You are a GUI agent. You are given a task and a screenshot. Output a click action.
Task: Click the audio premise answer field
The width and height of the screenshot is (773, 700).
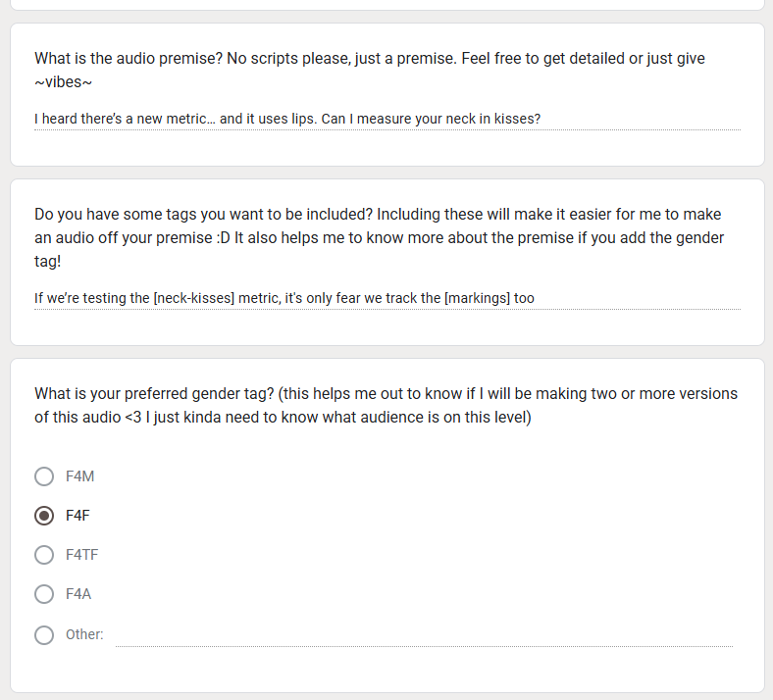pyautogui.click(x=387, y=120)
